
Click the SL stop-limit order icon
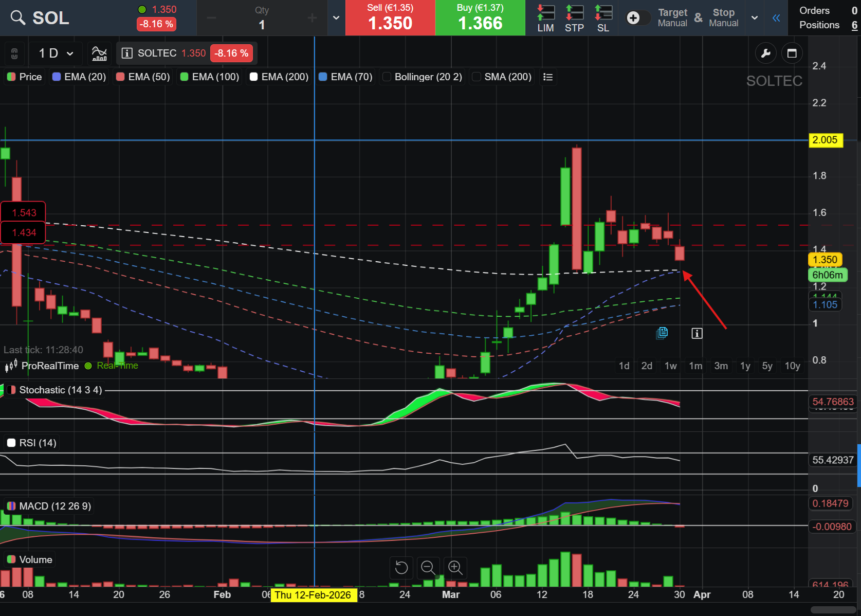coord(603,18)
